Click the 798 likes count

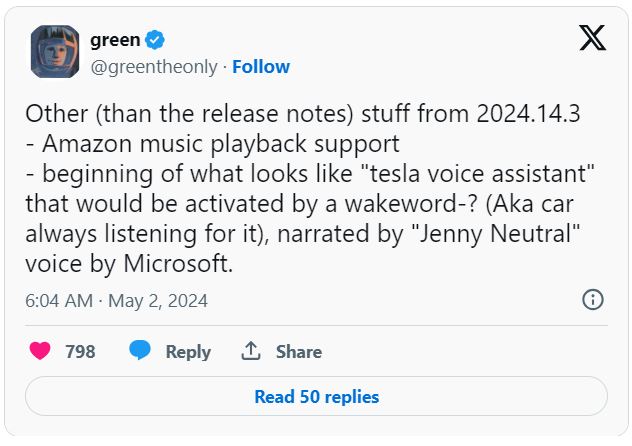[80, 352]
